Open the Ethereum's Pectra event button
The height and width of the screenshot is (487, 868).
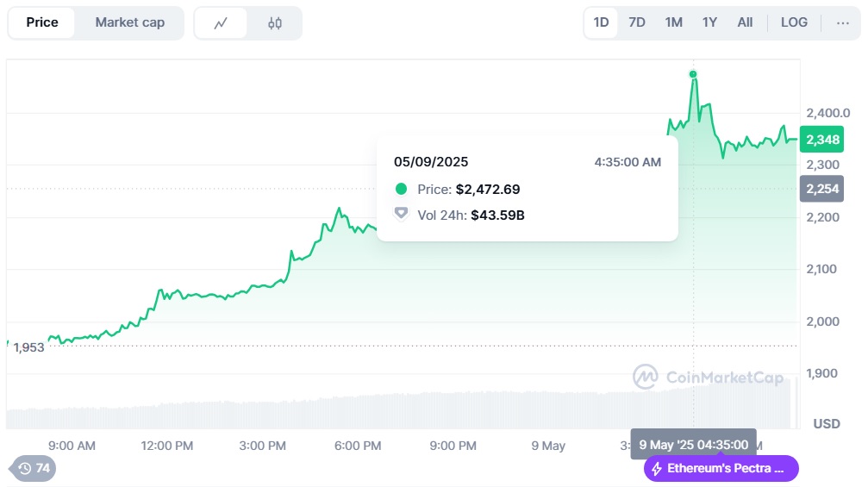pos(721,469)
